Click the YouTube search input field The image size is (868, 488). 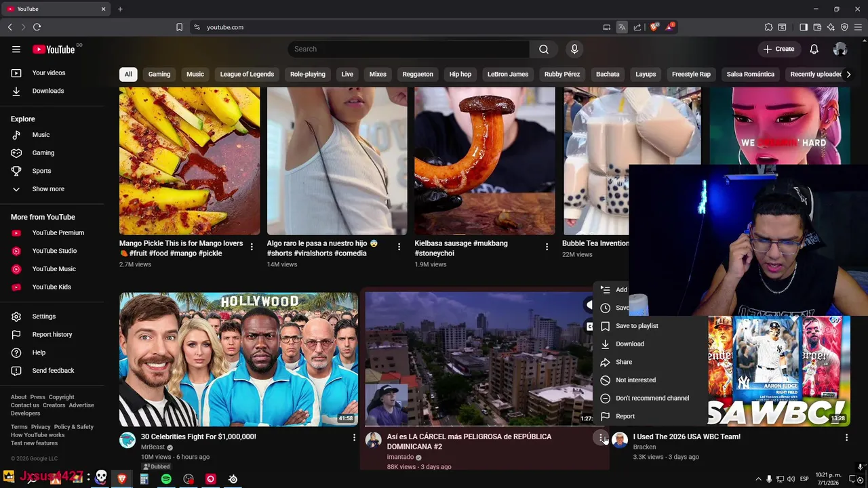tap(408, 49)
